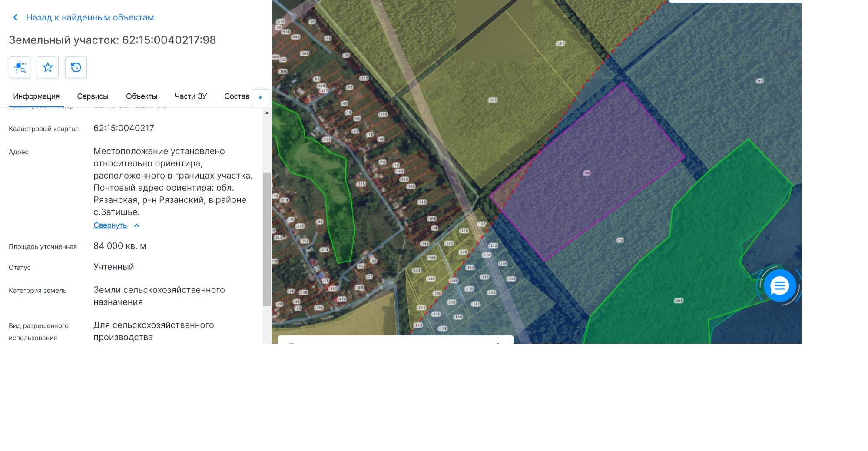This screenshot has height=451, width=868.
Task: Go back via 'Назад к найденным объектам' link
Action: click(x=90, y=17)
